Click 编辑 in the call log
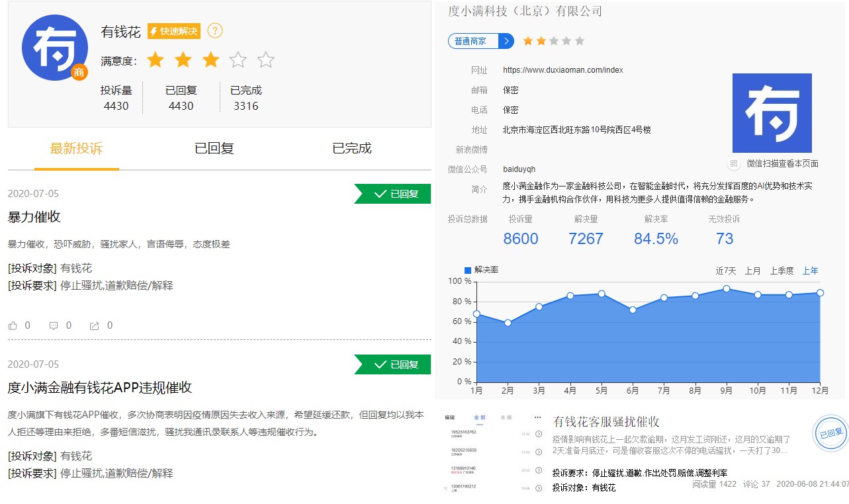 coord(450,418)
